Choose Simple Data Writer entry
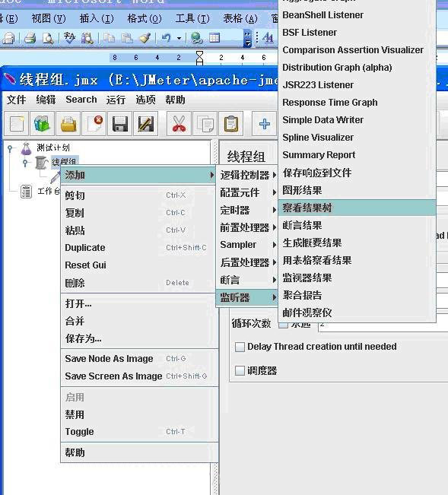 357,120
